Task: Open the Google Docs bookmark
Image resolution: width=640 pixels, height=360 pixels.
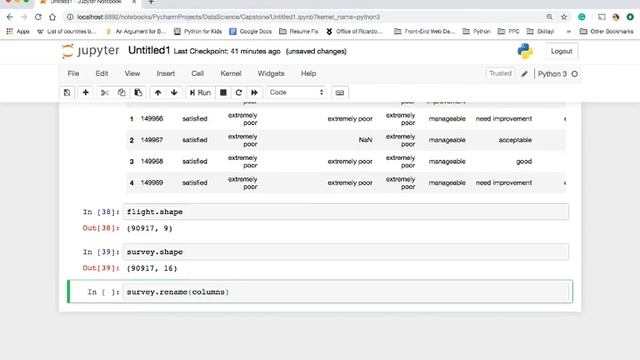Action: click(251, 31)
